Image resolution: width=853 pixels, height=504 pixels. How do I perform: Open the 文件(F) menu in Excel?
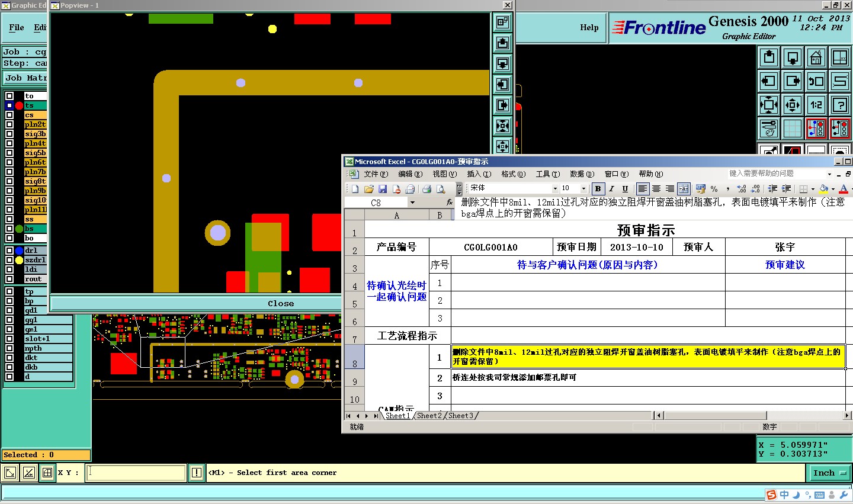click(376, 174)
